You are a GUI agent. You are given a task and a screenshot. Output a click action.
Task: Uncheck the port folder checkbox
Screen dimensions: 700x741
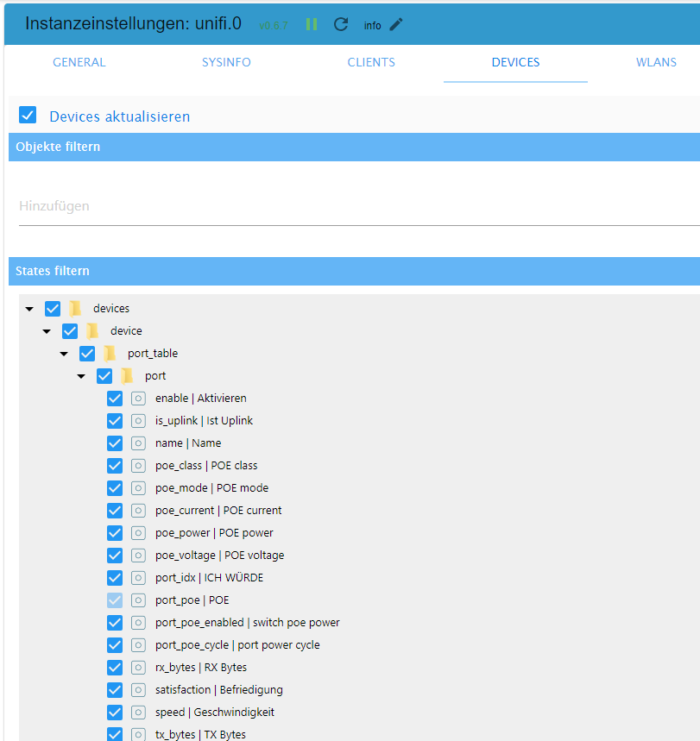click(104, 376)
